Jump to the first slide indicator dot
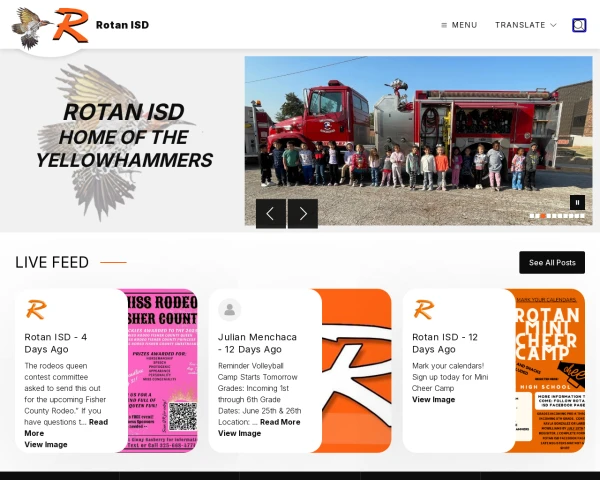This screenshot has width=600, height=480. (532, 216)
